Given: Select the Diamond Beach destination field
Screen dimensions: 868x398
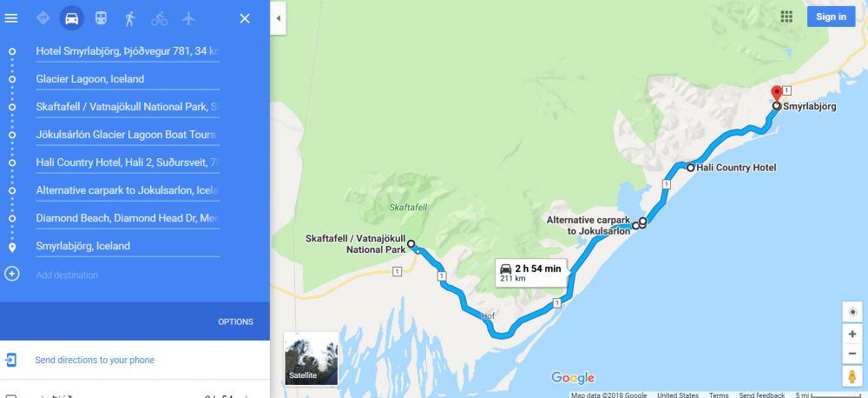Looking at the screenshot, I should (x=128, y=218).
